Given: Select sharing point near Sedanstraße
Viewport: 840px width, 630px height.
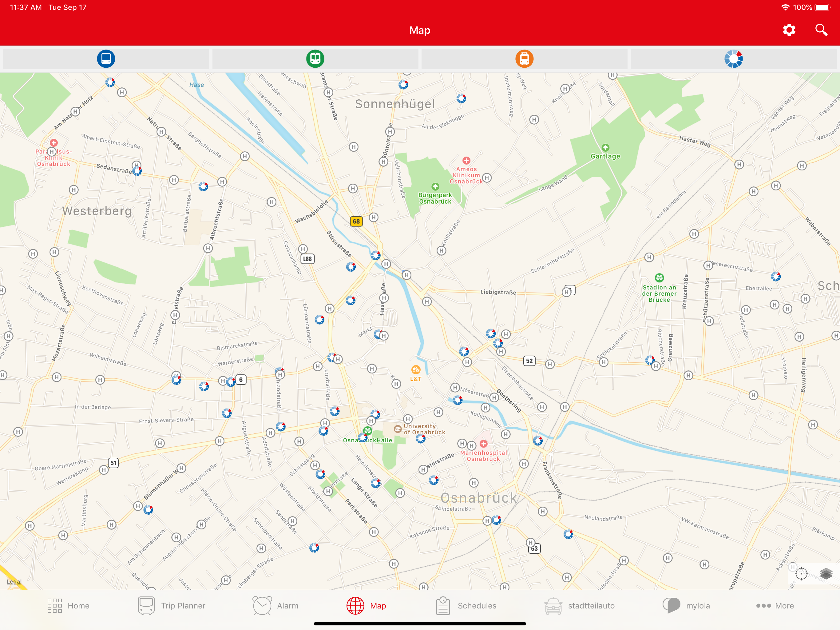Looking at the screenshot, I should [x=137, y=171].
